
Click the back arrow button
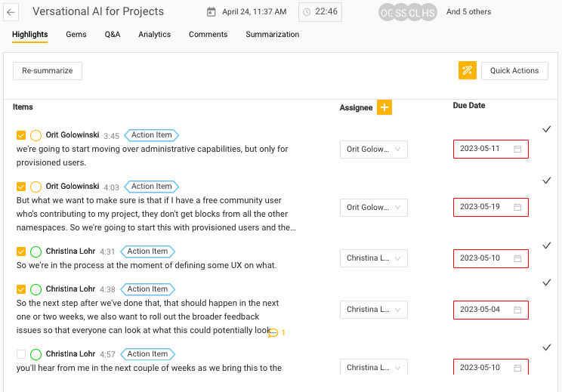click(x=11, y=13)
